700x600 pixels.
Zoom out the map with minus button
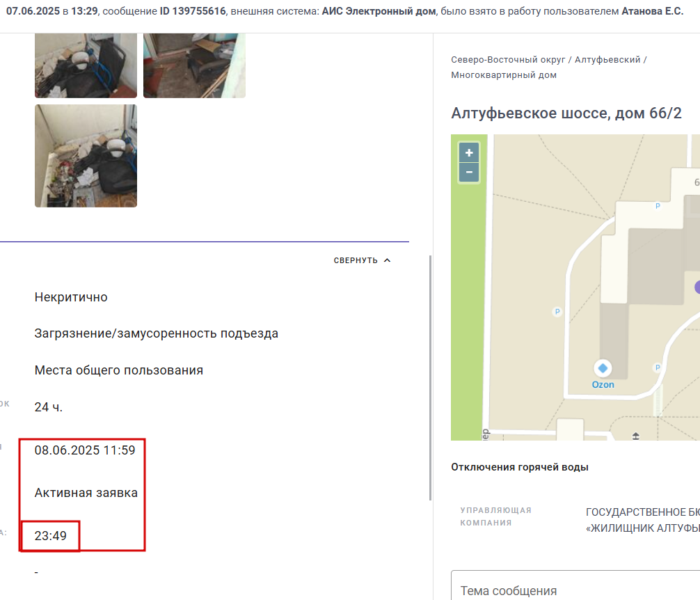pyautogui.click(x=469, y=173)
